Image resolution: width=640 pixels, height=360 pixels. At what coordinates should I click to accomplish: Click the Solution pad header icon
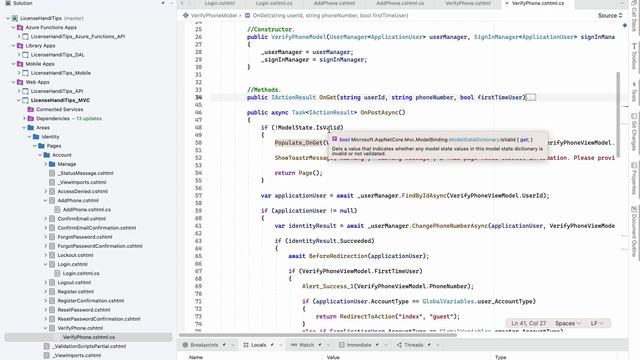point(8,3)
